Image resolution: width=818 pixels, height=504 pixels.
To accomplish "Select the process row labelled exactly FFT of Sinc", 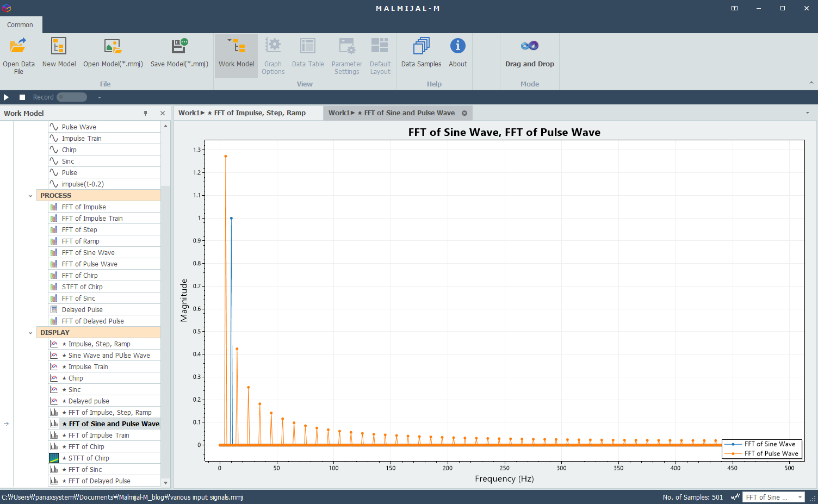I will tap(104, 298).
